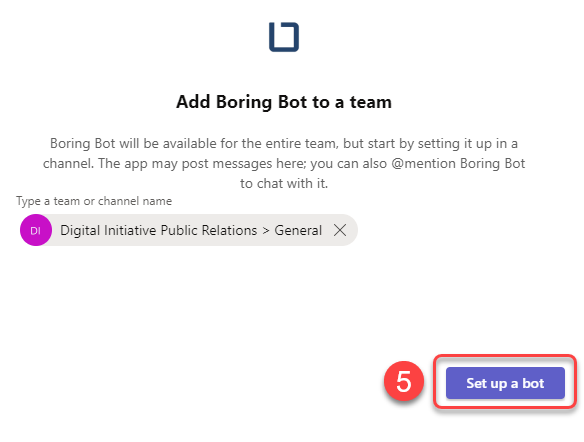Click the to chat with it text line

click(284, 184)
